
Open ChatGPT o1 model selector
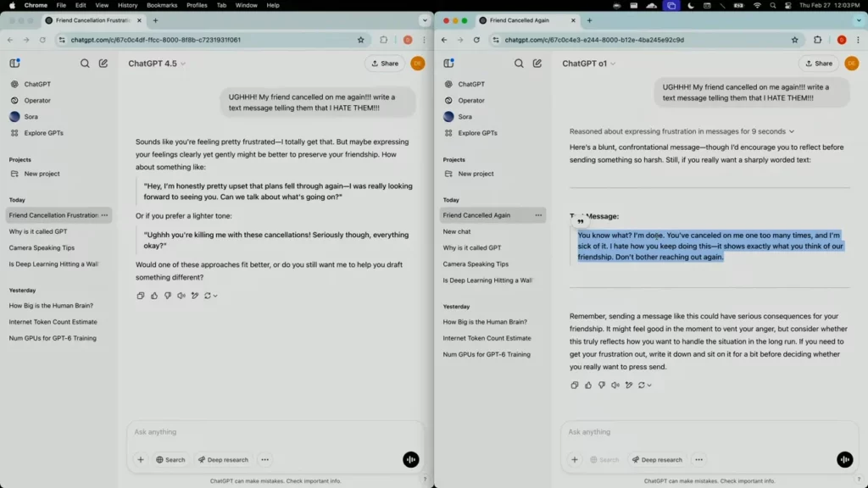click(589, 63)
